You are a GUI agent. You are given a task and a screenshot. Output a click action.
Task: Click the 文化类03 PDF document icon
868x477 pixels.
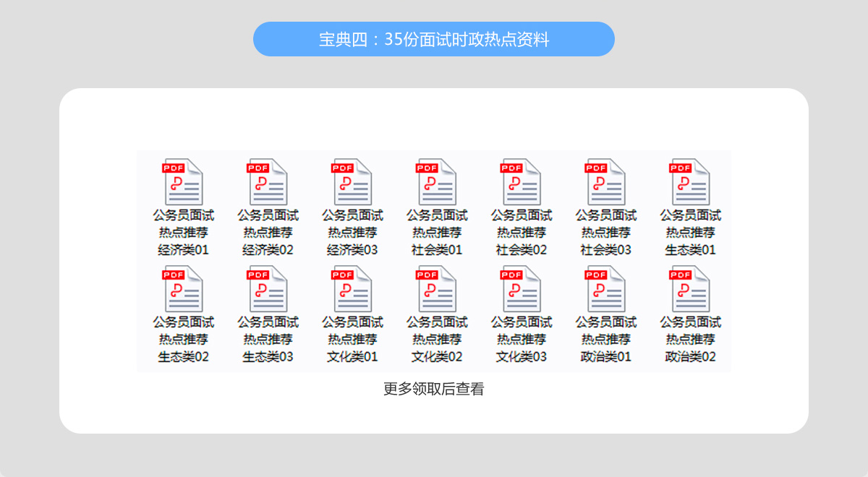[522, 289]
